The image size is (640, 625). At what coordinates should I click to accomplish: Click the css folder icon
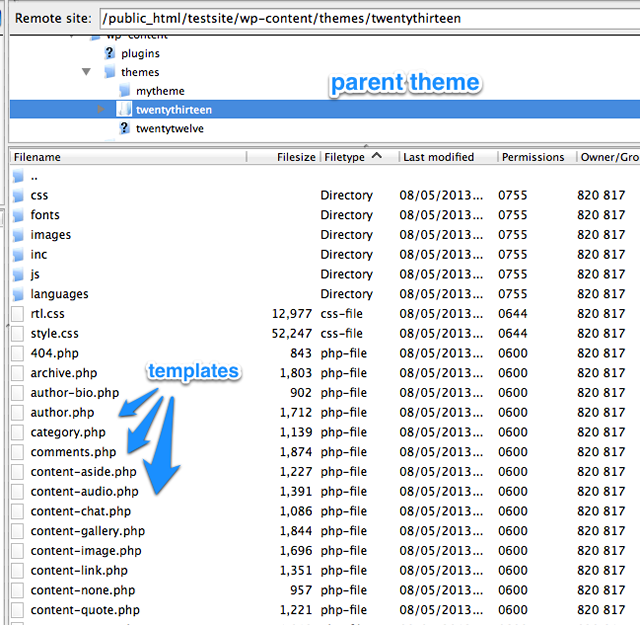pos(18,196)
